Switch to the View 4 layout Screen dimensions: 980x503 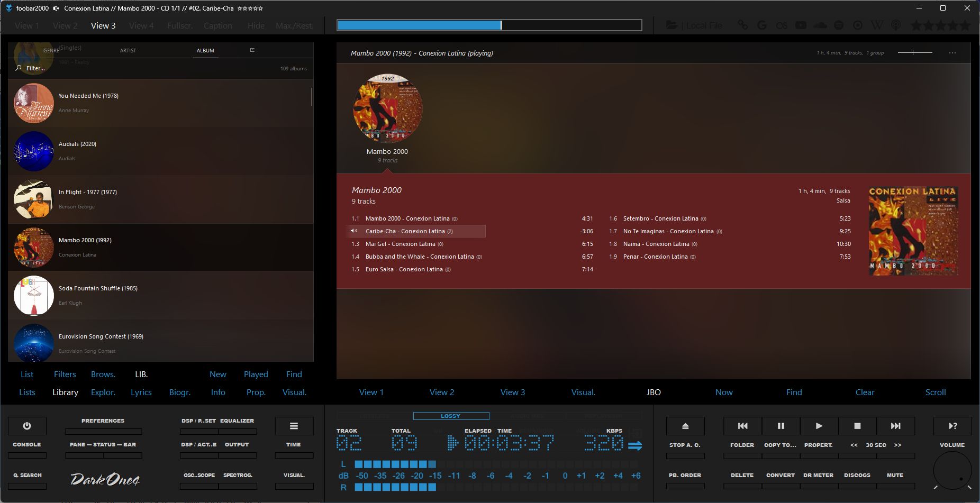(x=141, y=25)
